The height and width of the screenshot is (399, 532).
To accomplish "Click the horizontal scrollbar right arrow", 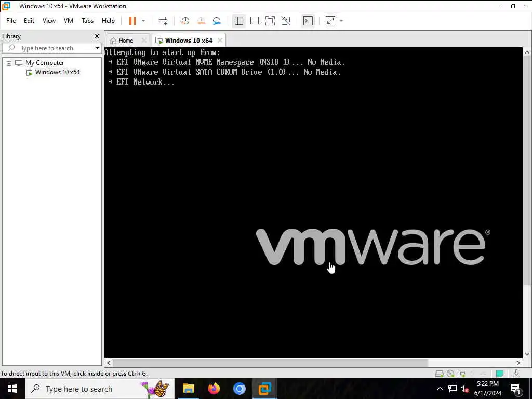I will (518, 363).
